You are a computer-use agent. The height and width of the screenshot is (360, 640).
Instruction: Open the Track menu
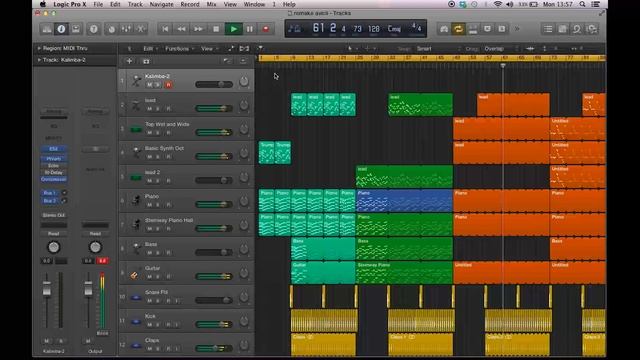pyautogui.click(x=135, y=4)
